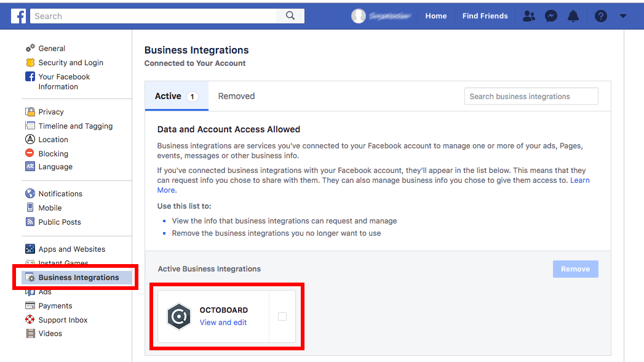The height and width of the screenshot is (362, 644).
Task: Switch to the Active tab
Action: (176, 96)
